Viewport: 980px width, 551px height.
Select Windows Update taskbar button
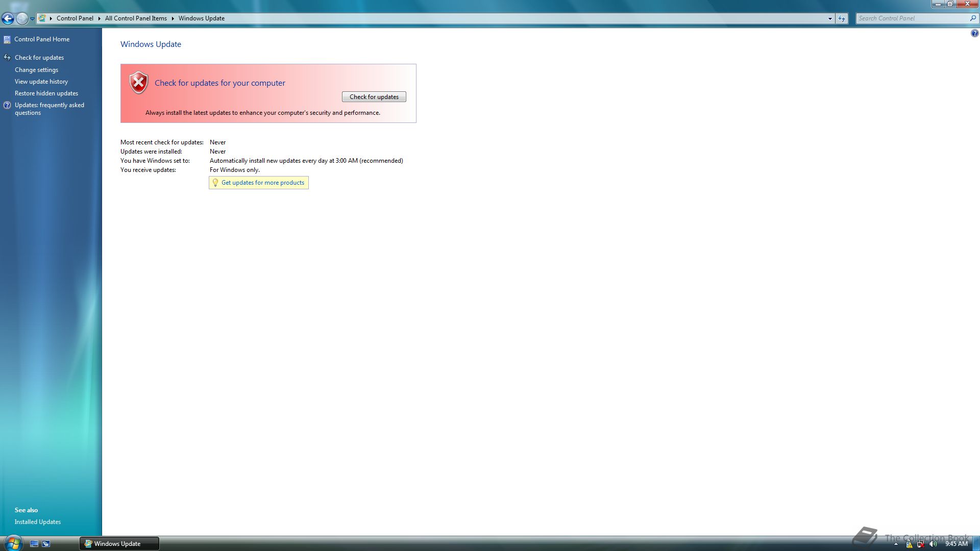pos(119,544)
